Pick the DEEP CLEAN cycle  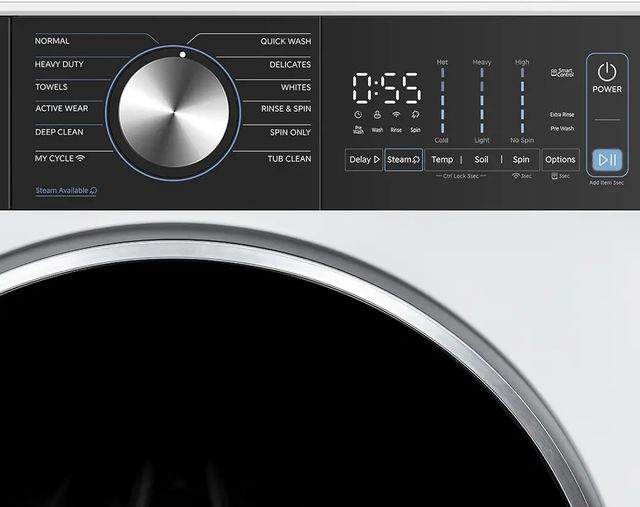(59, 132)
